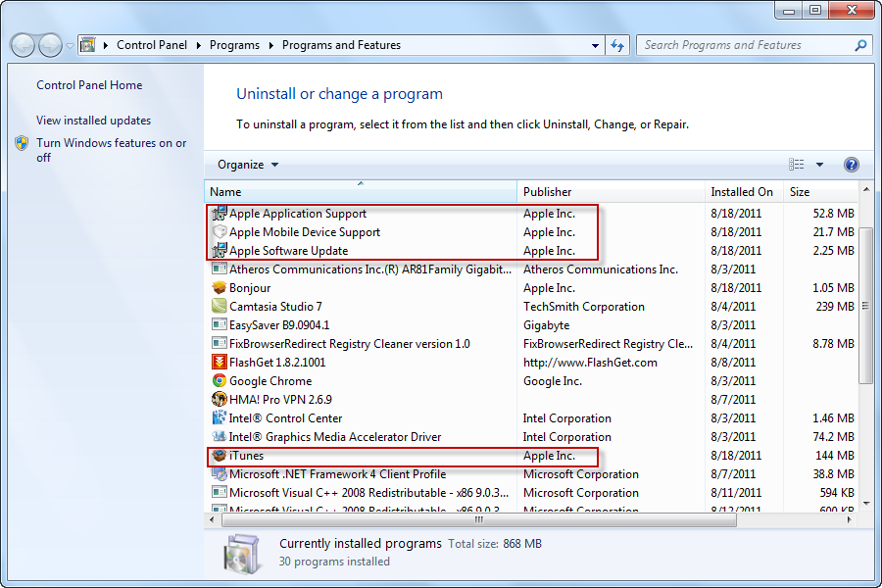Select Apple Software Update entry

(531, 251)
